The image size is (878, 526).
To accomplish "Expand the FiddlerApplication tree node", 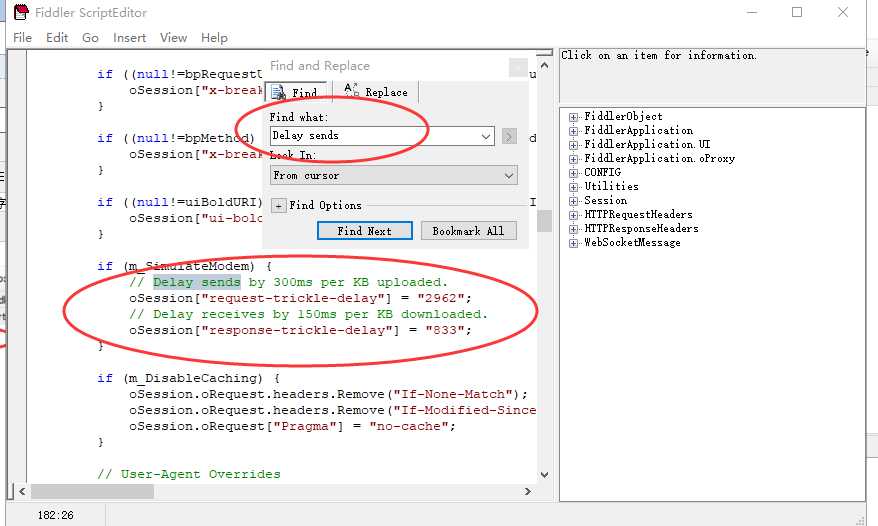I will [573, 131].
